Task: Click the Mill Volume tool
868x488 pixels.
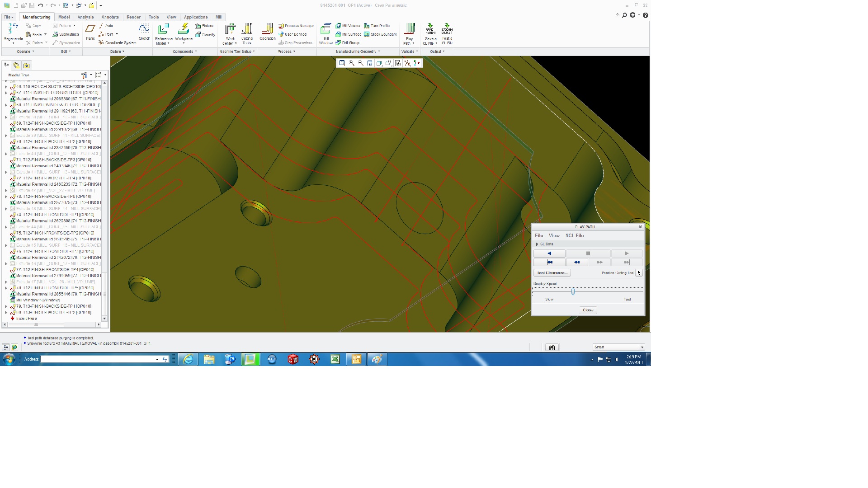Action: tap(348, 26)
